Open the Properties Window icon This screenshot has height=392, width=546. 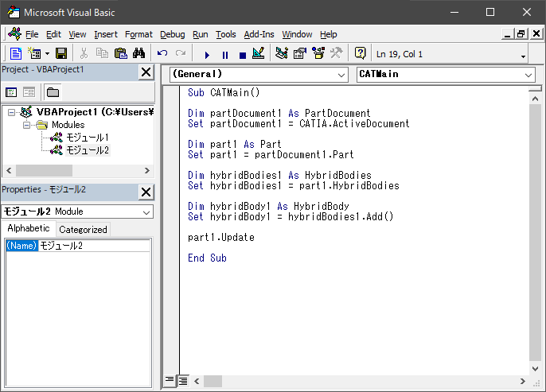pyautogui.click(x=300, y=53)
